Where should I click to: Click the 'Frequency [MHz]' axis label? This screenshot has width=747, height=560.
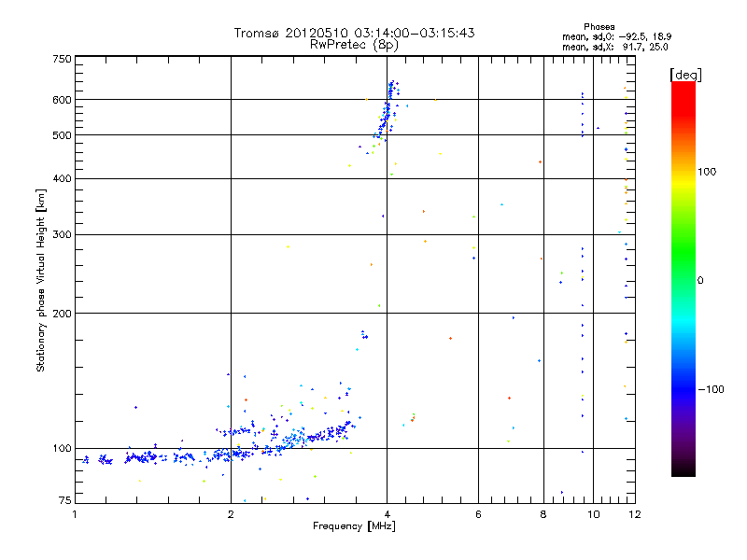point(354,526)
